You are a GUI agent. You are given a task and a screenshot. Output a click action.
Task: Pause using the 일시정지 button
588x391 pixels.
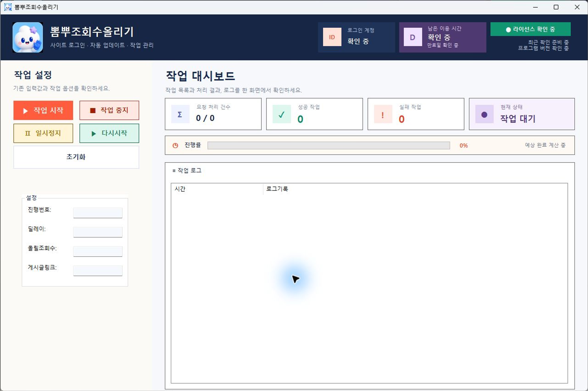point(43,133)
